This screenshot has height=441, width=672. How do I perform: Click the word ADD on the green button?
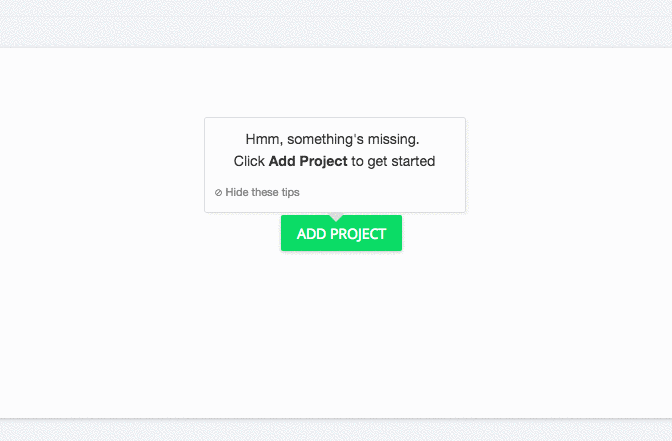(312, 234)
